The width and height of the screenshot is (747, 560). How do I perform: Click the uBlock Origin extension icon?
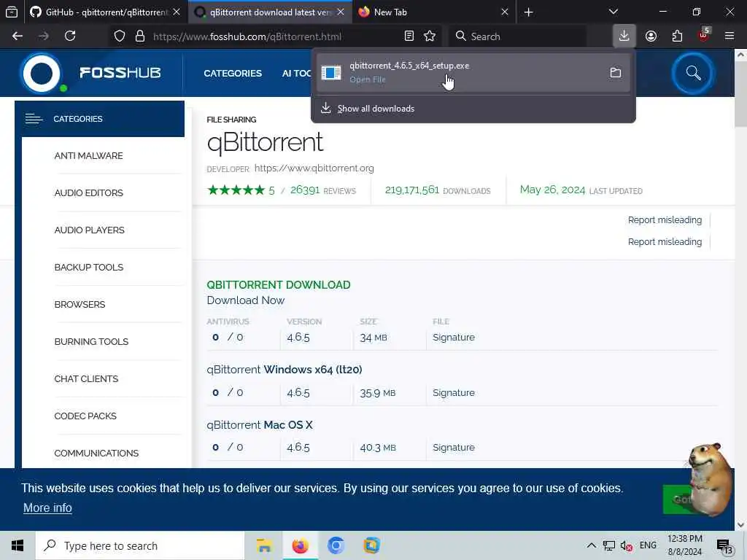coord(704,35)
